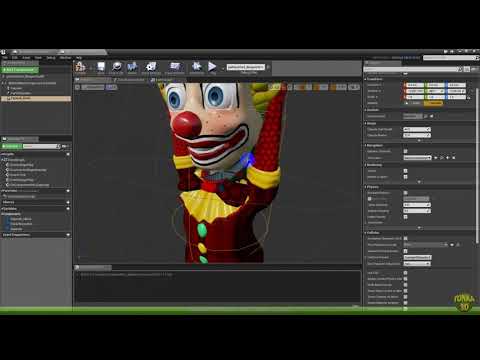
Task: Toggle the Enable Gravity checkbox
Action: [x=406, y=217]
